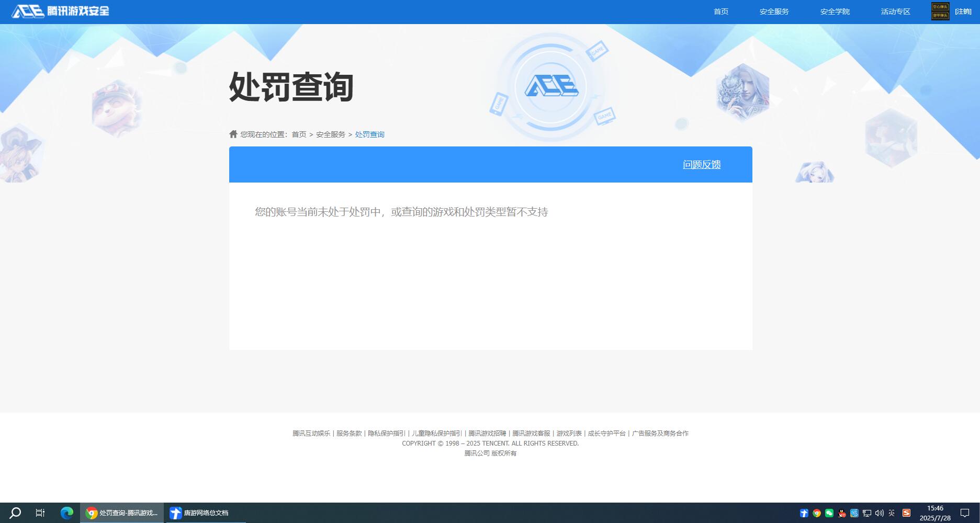Open footer link 广告服务及商务合作
Image resolution: width=980 pixels, height=523 pixels.
[x=660, y=433]
